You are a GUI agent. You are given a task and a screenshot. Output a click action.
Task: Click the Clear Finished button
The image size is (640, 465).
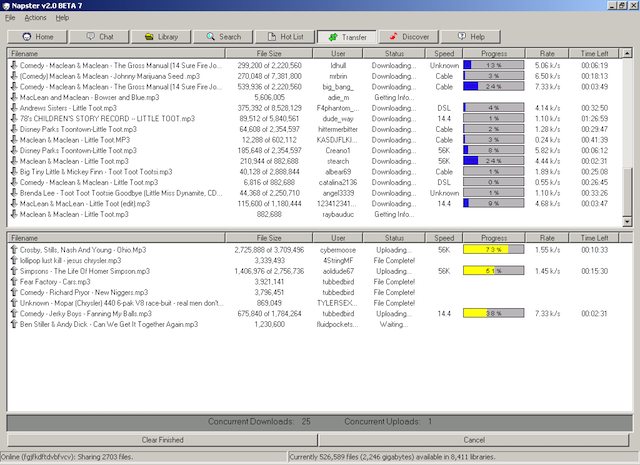(x=162, y=440)
